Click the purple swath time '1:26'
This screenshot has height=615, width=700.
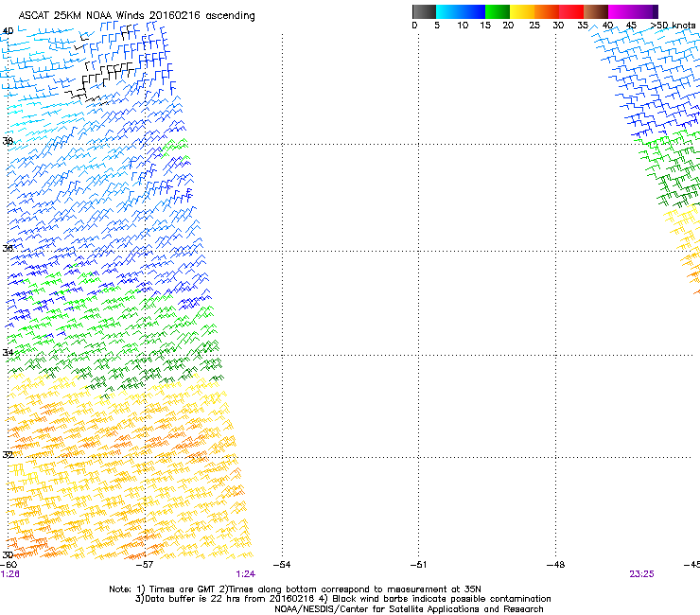pyautogui.click(x=9, y=574)
